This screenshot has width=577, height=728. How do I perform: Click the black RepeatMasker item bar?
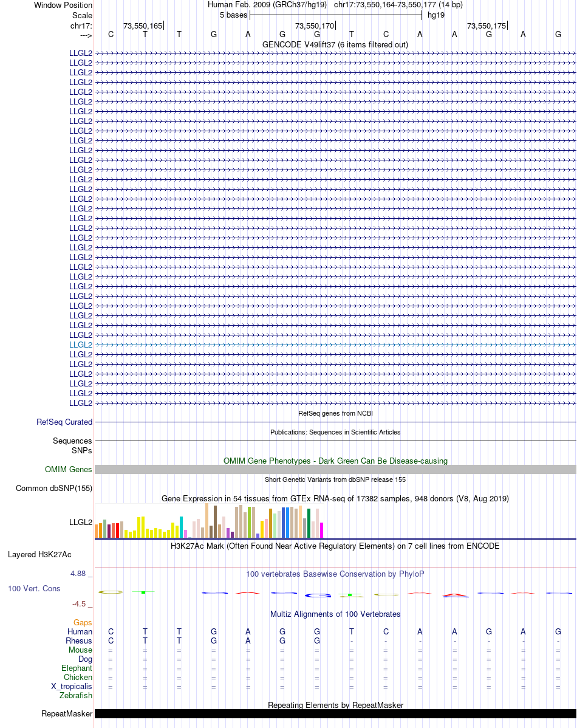[335, 713]
